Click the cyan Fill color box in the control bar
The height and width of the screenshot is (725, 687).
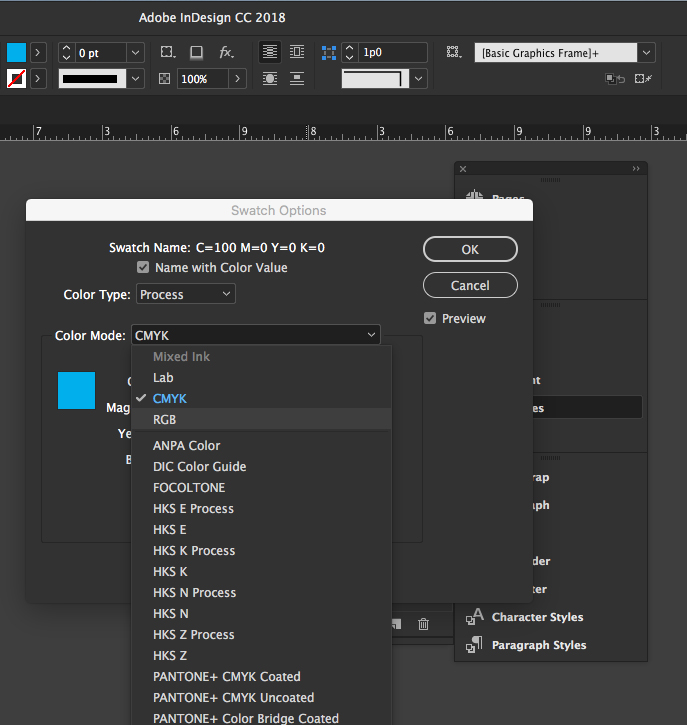[16, 53]
